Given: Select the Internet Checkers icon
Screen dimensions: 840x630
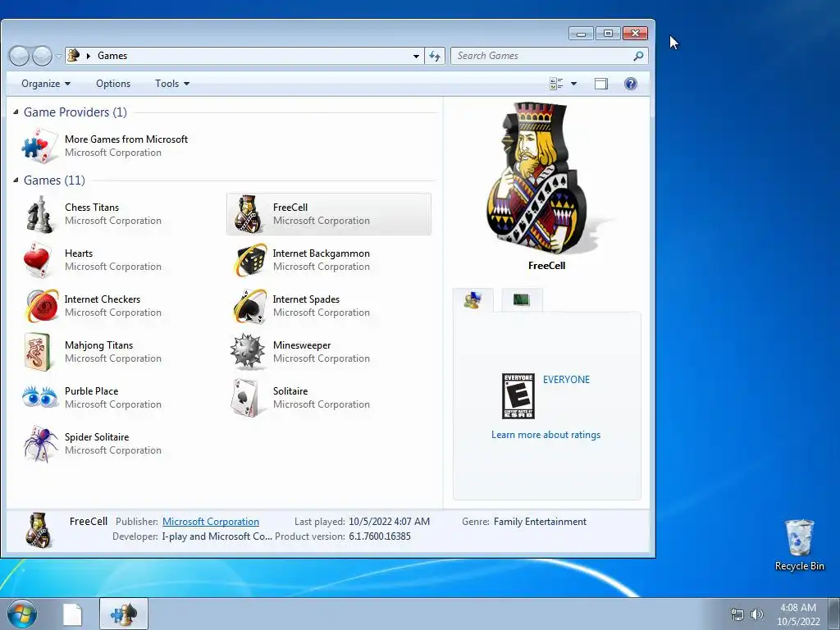Looking at the screenshot, I should [42, 306].
